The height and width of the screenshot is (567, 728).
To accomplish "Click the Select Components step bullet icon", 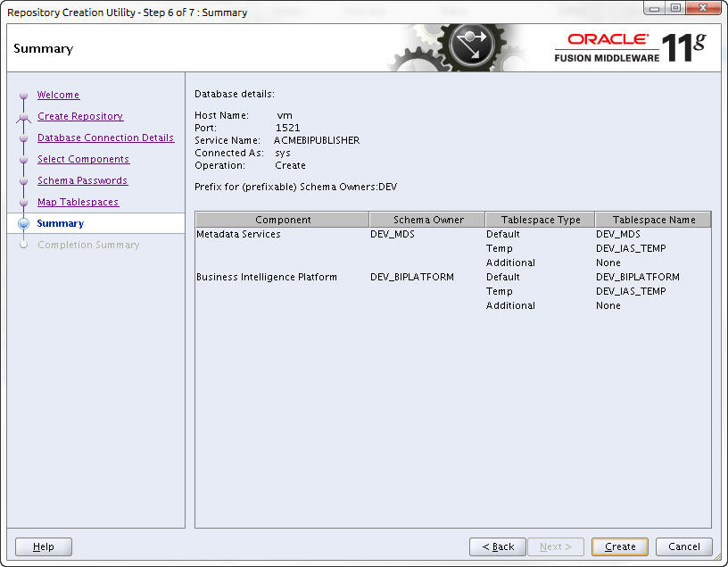I will 24,160.
